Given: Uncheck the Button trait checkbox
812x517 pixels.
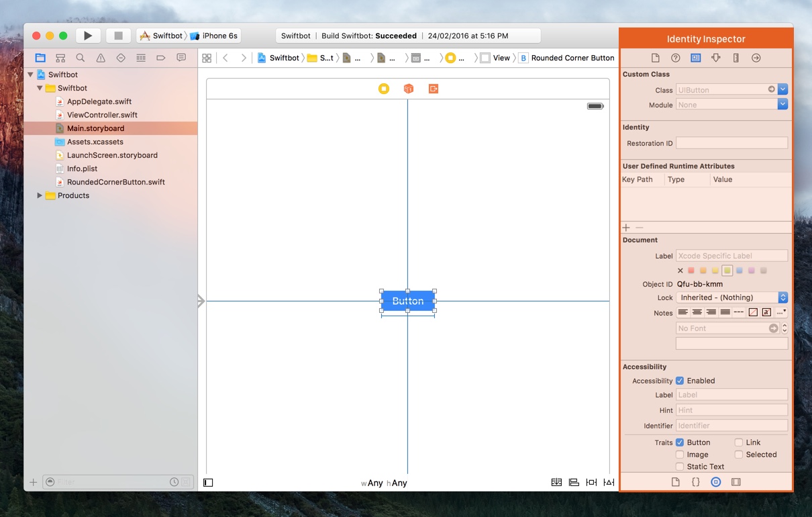Looking at the screenshot, I should (x=680, y=442).
